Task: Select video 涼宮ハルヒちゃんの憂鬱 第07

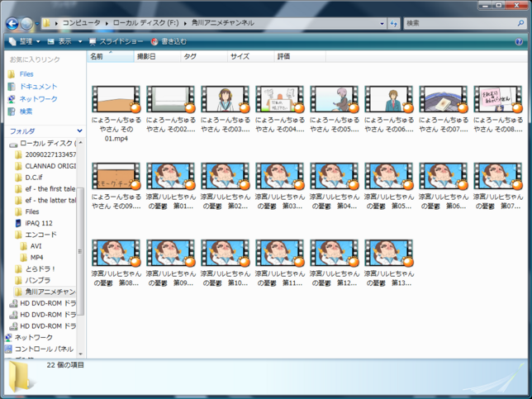Action: tap(498, 186)
